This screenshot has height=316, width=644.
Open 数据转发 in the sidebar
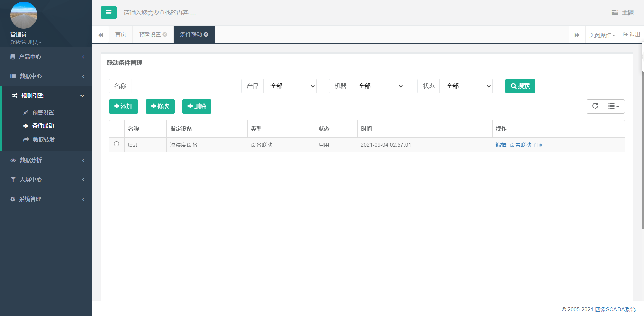tap(44, 140)
